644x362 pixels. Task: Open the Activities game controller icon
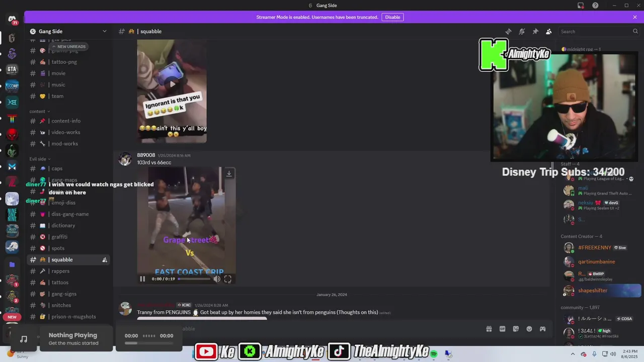543,329
